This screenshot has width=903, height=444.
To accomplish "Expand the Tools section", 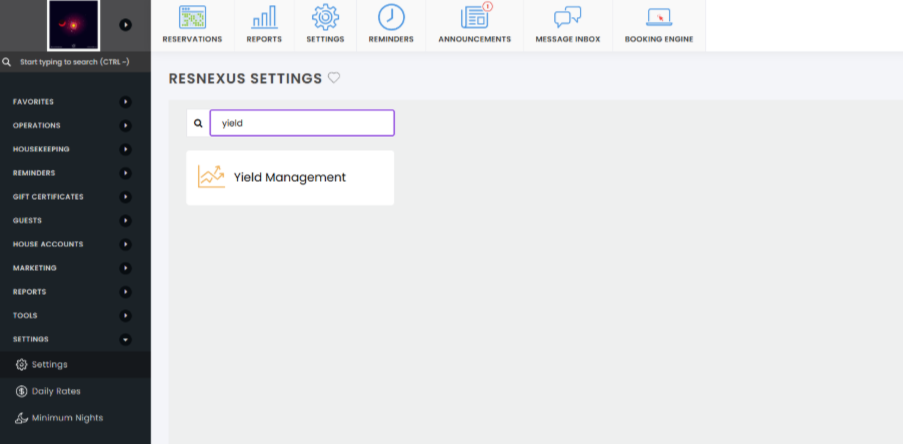I will click(x=126, y=316).
